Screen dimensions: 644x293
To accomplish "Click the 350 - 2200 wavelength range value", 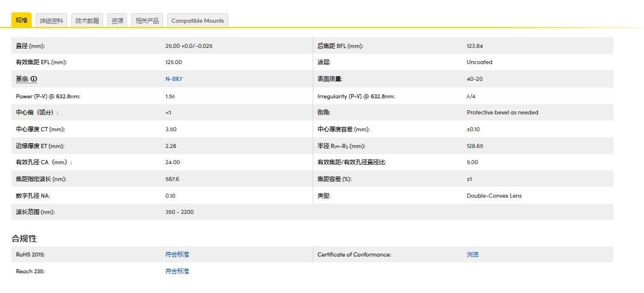I will point(179,212).
